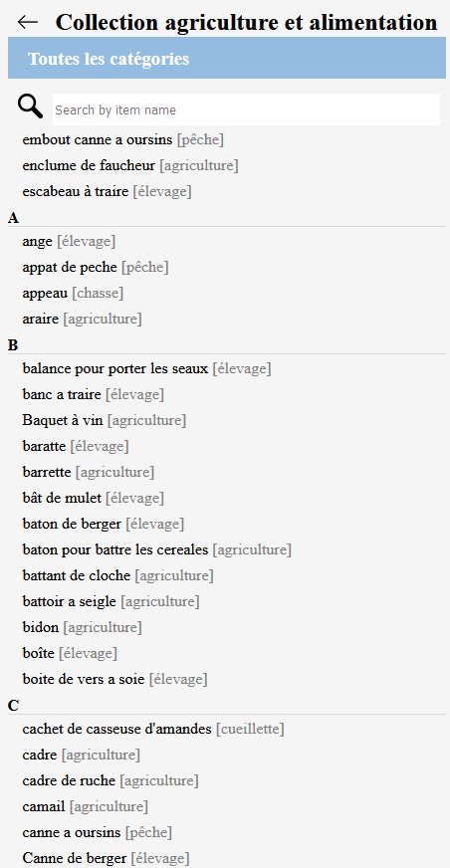Focus the Search by item name field

coord(246,109)
